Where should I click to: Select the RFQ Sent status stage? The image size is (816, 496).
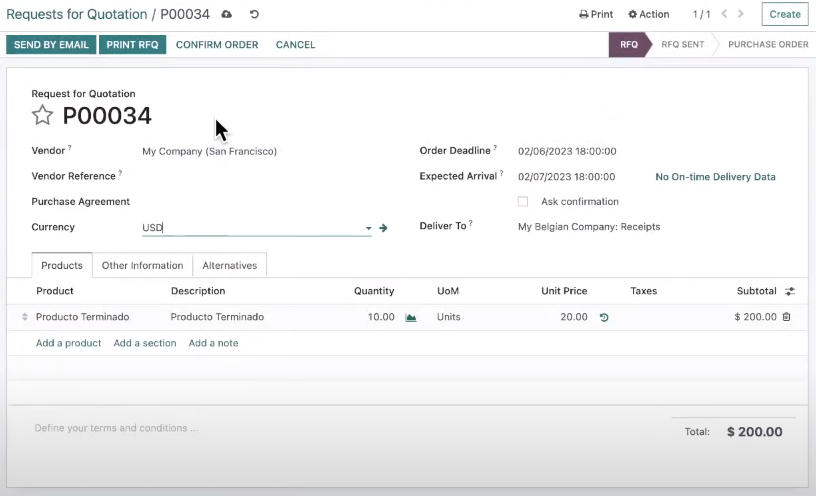[x=682, y=45]
